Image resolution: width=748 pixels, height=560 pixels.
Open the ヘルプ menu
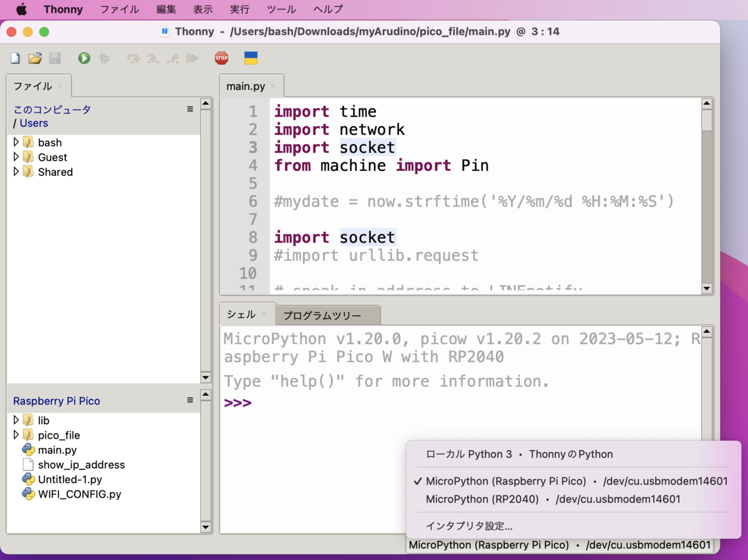pos(328,9)
